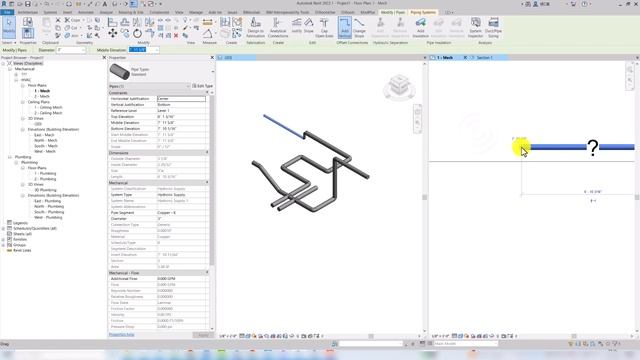Image resolution: width=640 pixels, height=360 pixels.
Task: Click the Text 'A' icon in quick access toolbar
Action: tap(105, 4)
